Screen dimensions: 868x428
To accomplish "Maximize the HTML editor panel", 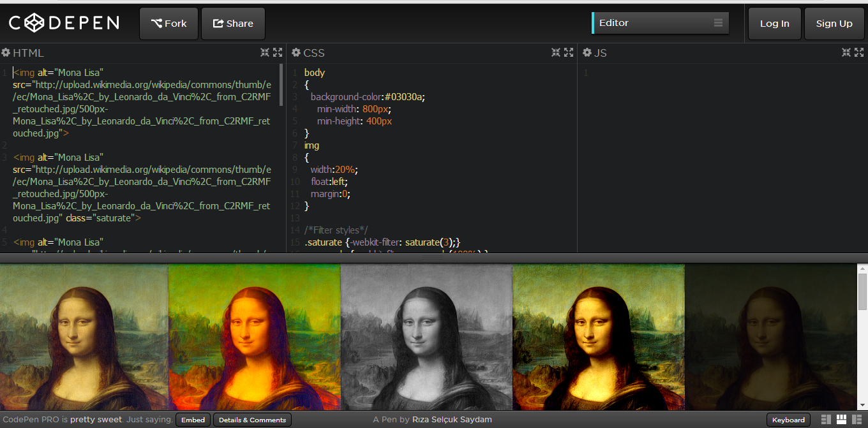I will tap(278, 52).
